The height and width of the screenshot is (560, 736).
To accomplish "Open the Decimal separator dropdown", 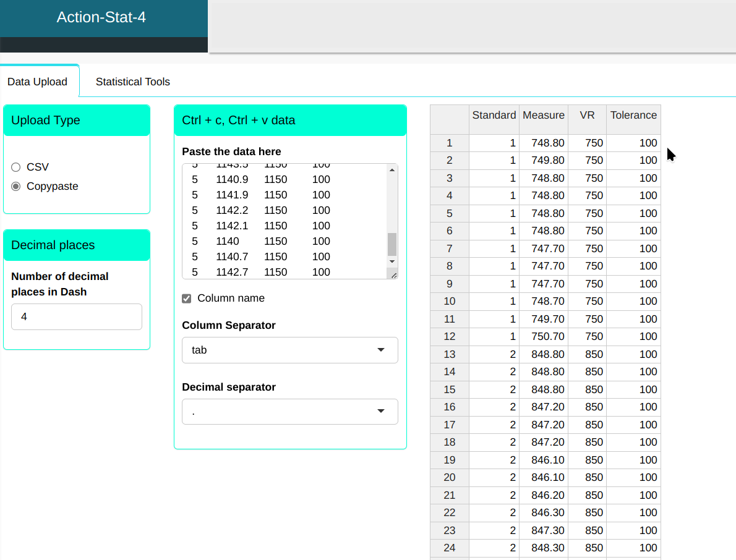I will coord(289,412).
